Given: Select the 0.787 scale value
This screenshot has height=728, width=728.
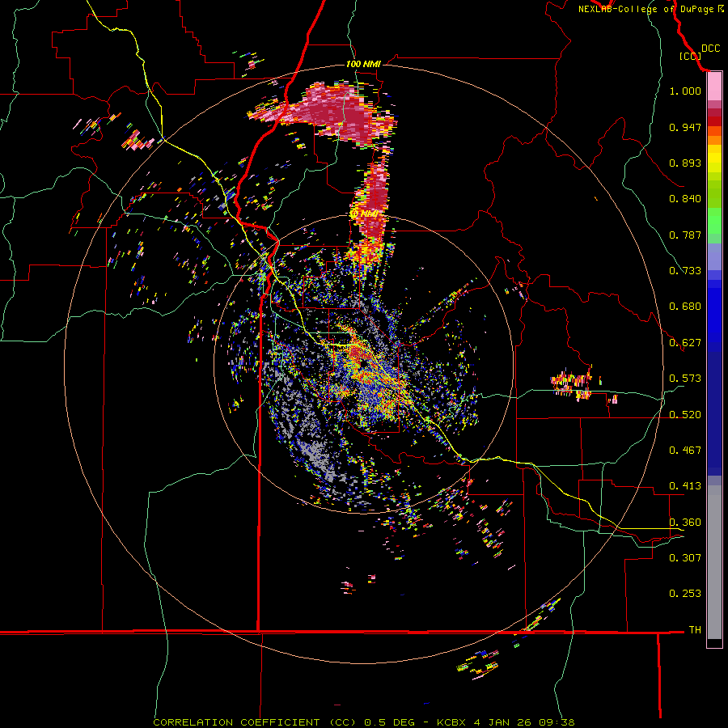Looking at the screenshot, I should 685,235.
